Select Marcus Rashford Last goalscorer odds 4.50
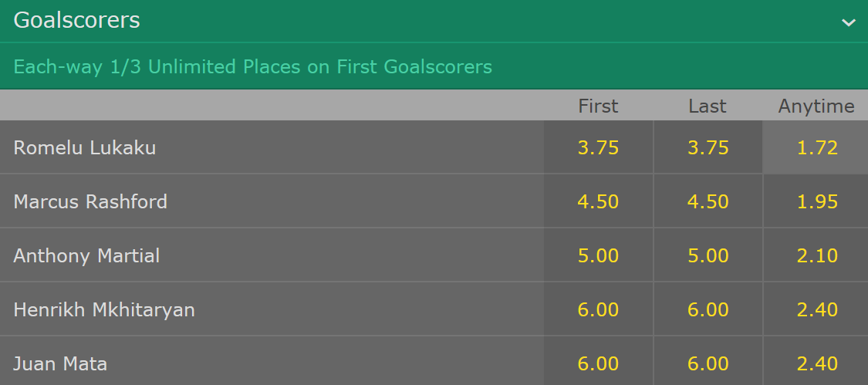Image resolution: width=868 pixels, height=385 pixels. [x=708, y=201]
